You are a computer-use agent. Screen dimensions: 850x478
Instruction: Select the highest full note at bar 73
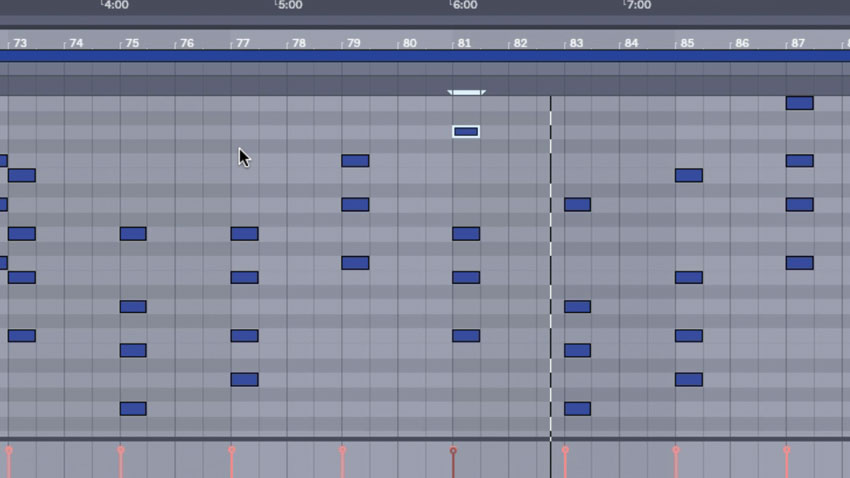pos(22,175)
